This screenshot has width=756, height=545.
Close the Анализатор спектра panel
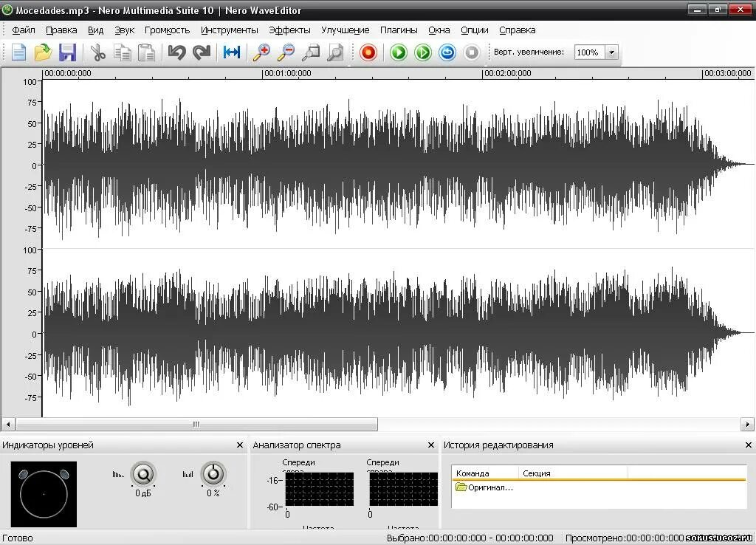coord(431,445)
